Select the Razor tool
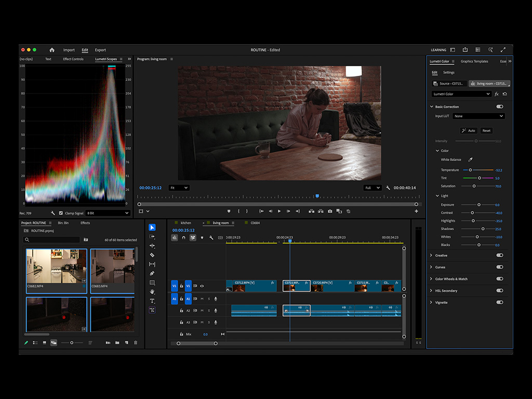The height and width of the screenshot is (399, 532). (x=152, y=255)
